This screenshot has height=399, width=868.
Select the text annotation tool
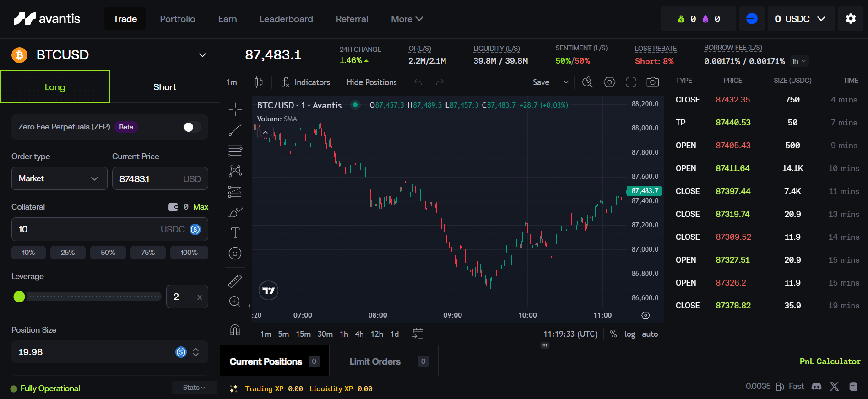coord(235,232)
